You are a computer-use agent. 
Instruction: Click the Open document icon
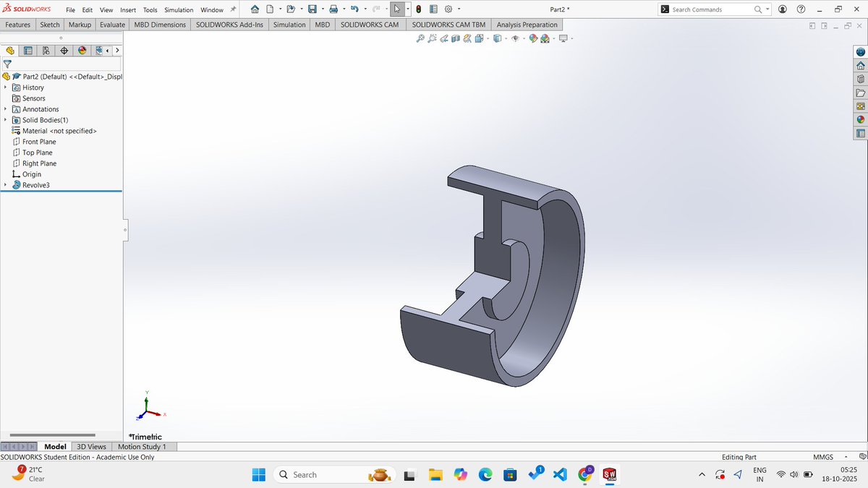(x=291, y=9)
